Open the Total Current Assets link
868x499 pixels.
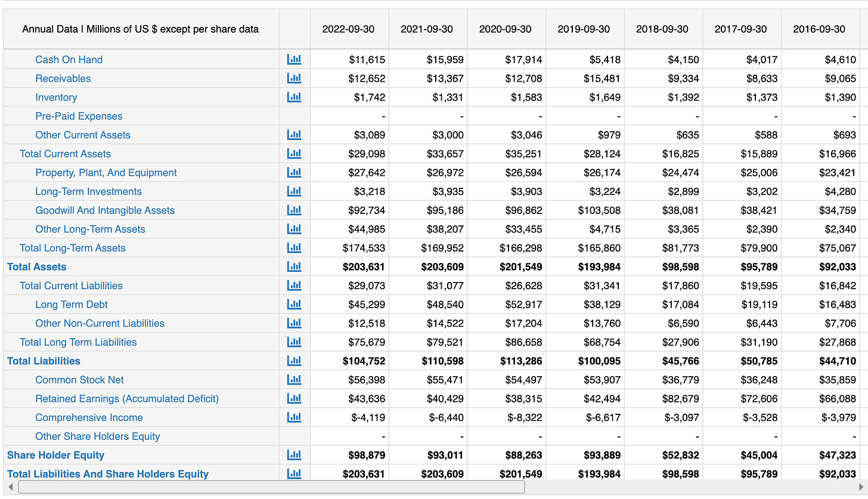click(x=65, y=154)
